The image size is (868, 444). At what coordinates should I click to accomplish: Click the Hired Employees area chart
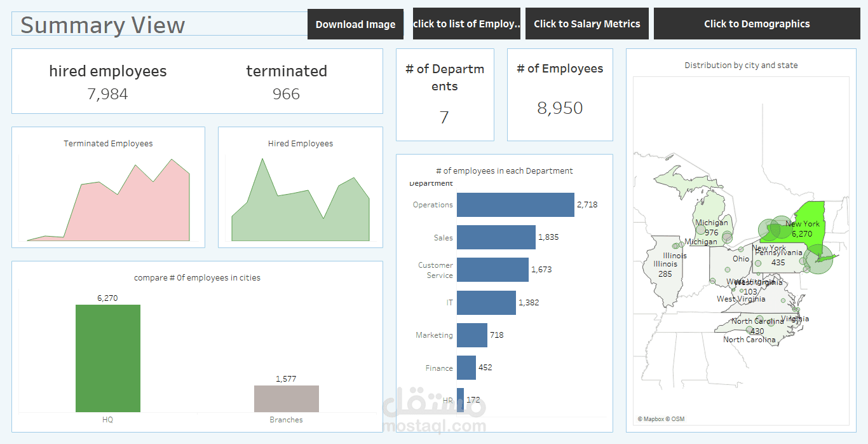click(301, 200)
